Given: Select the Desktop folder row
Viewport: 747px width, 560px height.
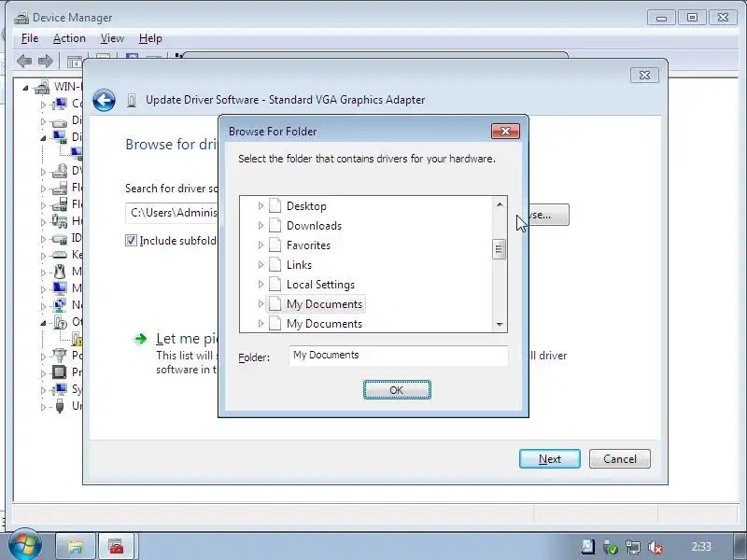Looking at the screenshot, I should click(298, 205).
